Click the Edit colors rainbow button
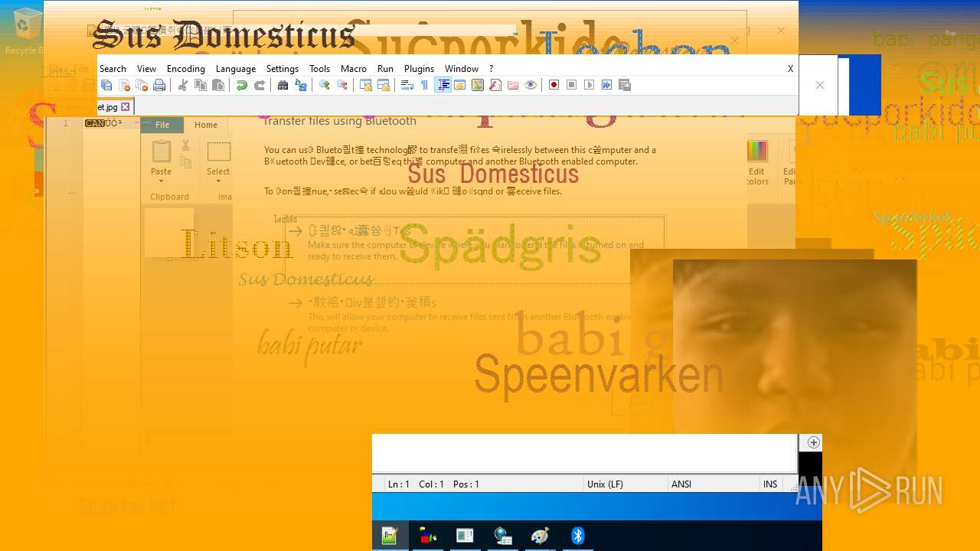 pos(756,162)
